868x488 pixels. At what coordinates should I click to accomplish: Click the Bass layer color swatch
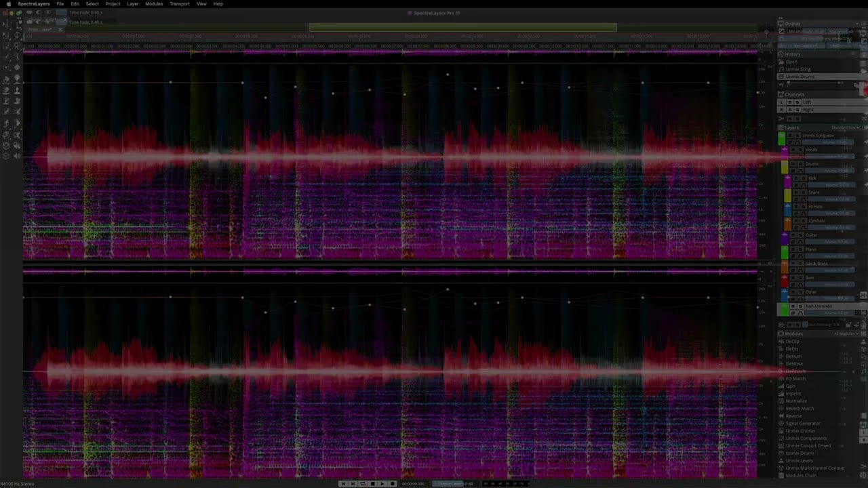tap(785, 281)
